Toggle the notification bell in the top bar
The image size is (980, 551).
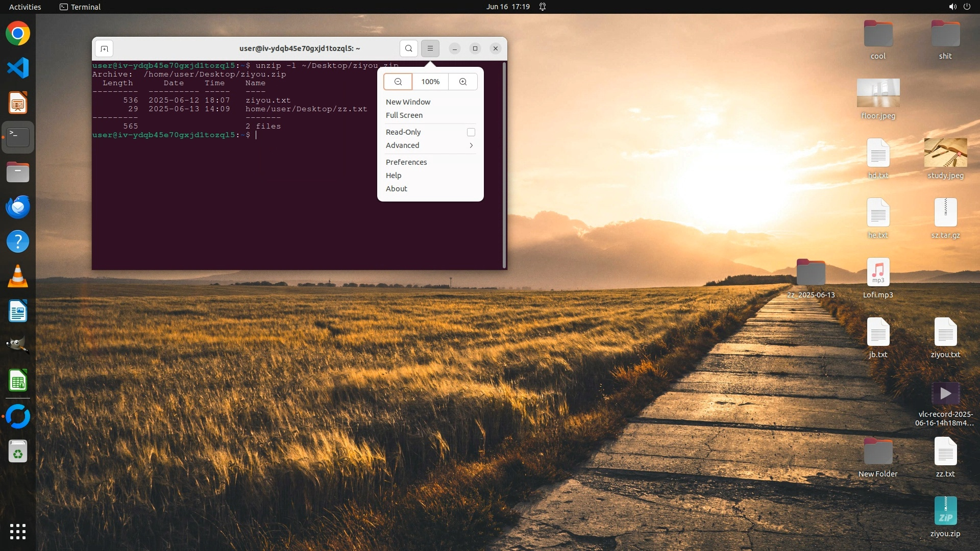point(543,7)
